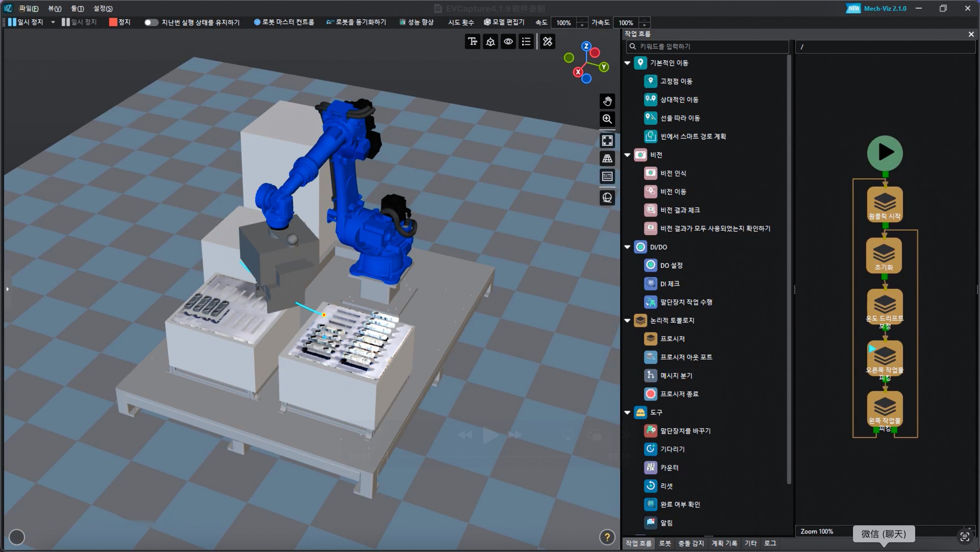Image resolution: width=980 pixels, height=552 pixels.
Task: Click the pan hand tool icon
Action: (x=607, y=101)
